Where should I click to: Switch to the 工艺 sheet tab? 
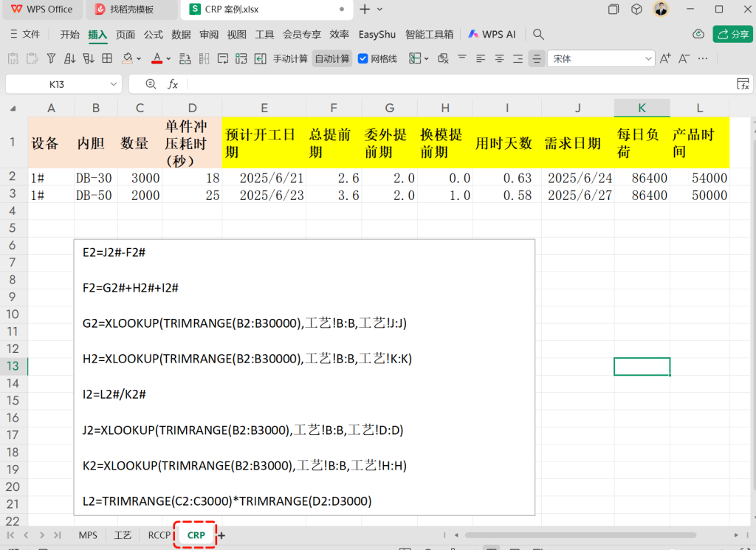point(123,535)
